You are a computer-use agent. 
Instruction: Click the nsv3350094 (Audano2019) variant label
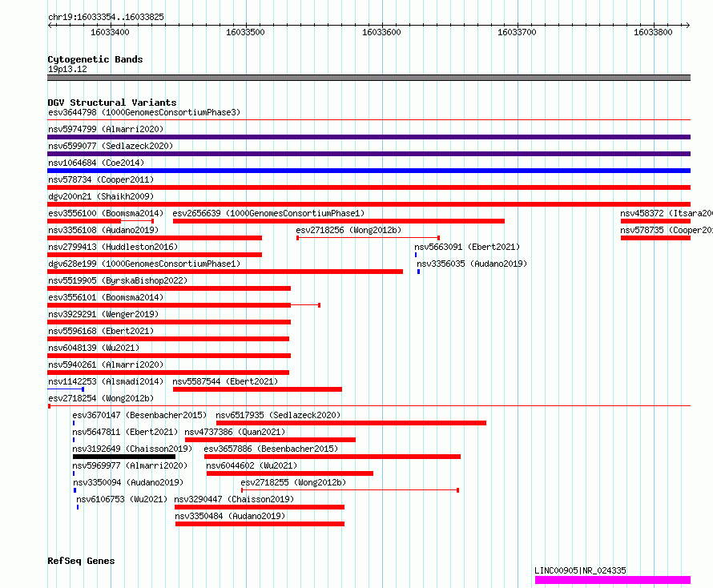(x=128, y=482)
